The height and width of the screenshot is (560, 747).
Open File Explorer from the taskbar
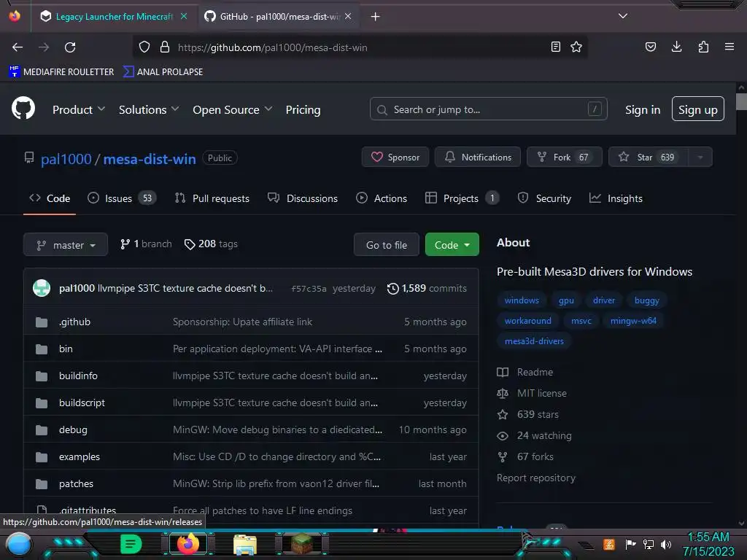(245, 544)
